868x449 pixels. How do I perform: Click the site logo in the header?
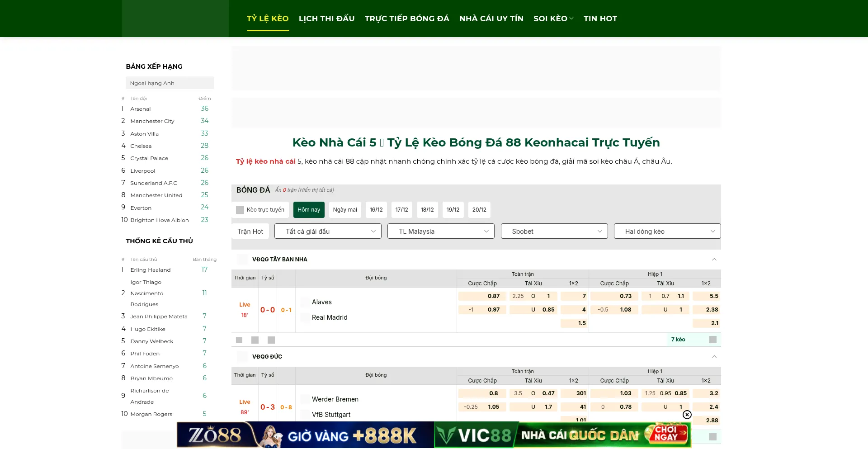(x=175, y=18)
